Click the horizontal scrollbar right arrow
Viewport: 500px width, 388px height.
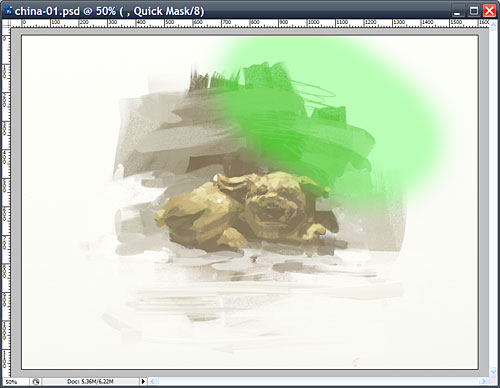point(484,381)
